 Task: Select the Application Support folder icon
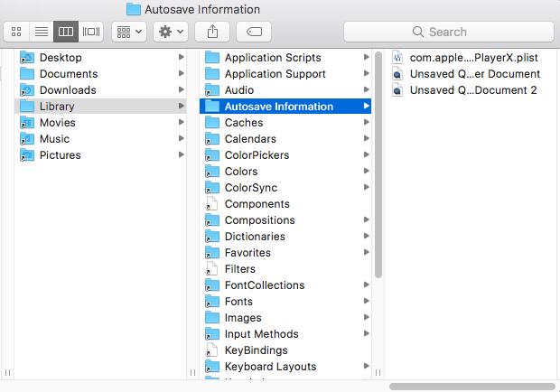coord(212,74)
